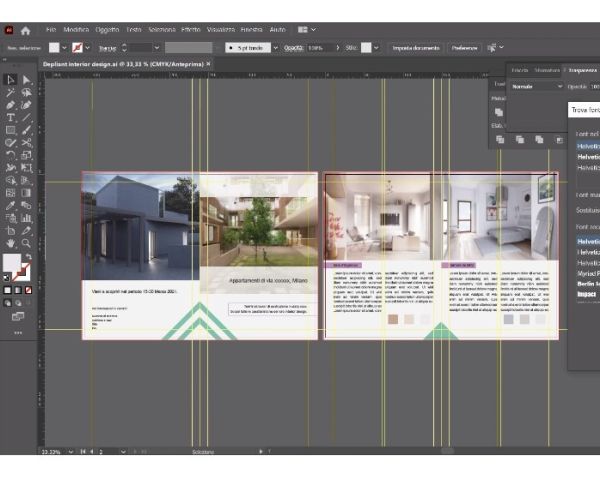Go to the Home screen icon

pos(26,30)
